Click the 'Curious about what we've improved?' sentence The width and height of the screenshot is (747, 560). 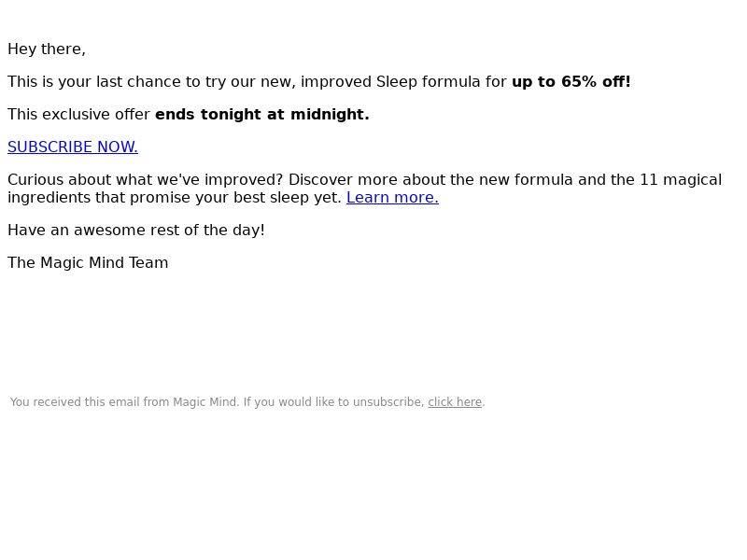(x=146, y=180)
